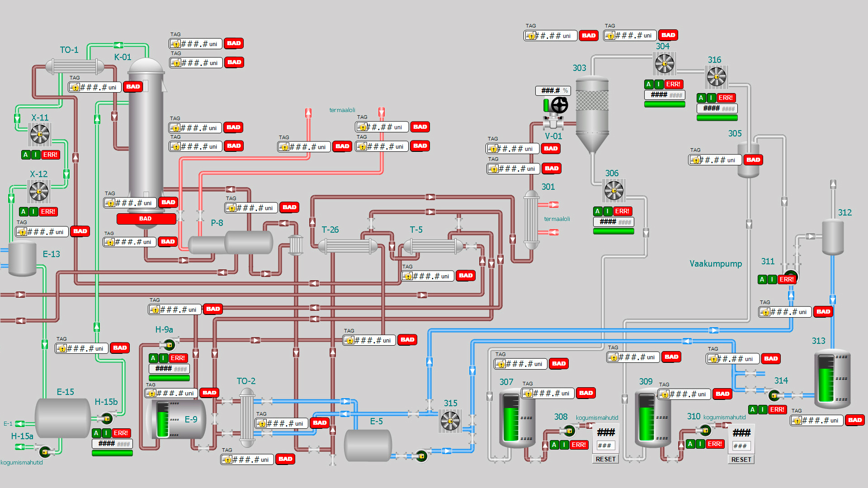Set vacuum pump 311 to I mode

click(x=773, y=279)
